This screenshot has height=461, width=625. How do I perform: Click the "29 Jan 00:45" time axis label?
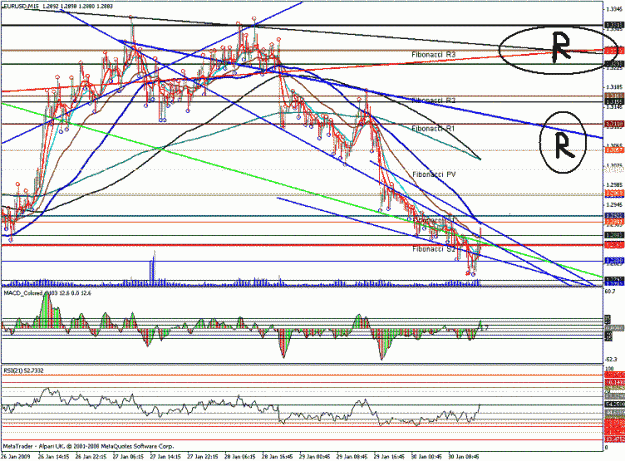point(315,457)
